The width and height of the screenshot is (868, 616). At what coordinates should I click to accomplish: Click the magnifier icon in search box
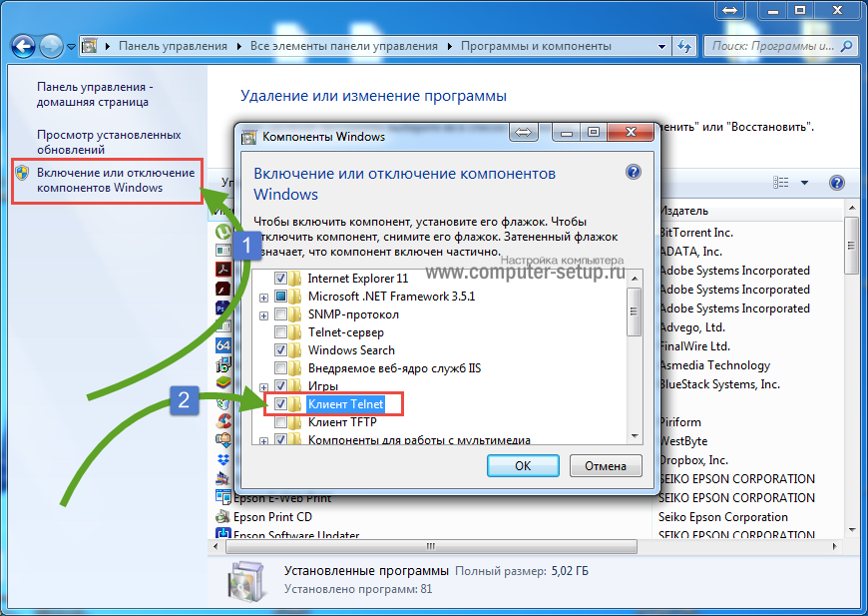846,47
